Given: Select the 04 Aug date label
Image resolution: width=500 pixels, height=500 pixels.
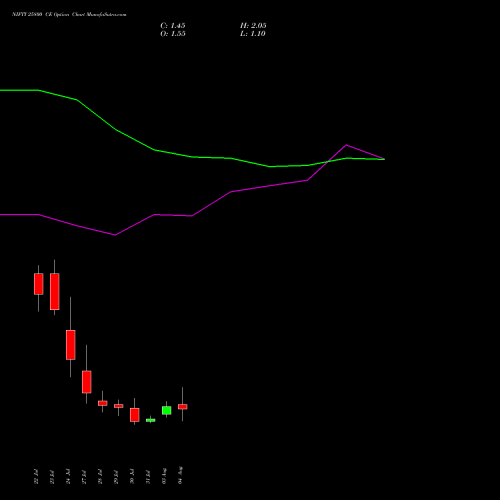Looking at the screenshot, I should pos(180,476).
